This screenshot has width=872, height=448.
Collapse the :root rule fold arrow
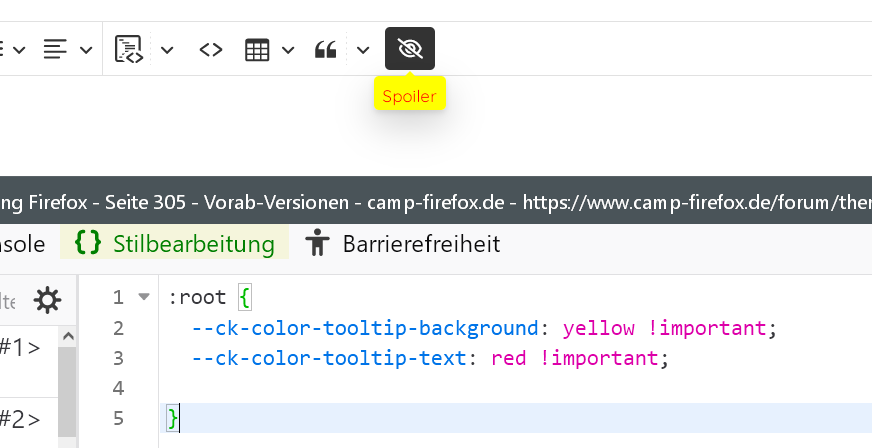[x=143, y=297]
